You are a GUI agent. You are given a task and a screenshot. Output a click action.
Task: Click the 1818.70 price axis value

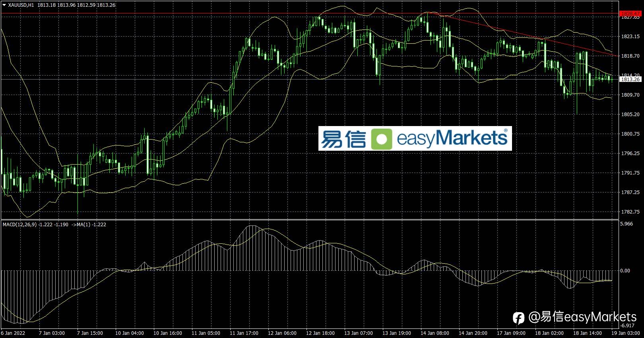[630, 56]
